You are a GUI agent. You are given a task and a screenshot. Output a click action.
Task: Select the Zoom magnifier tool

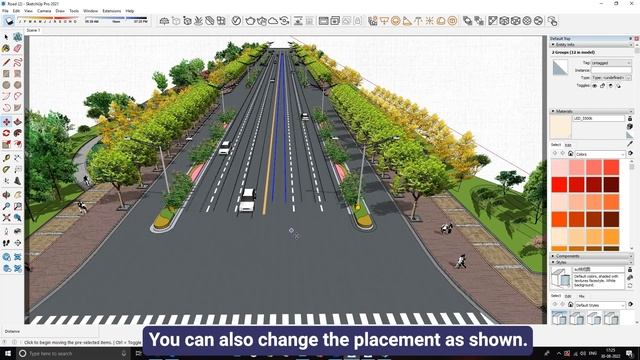coord(6,206)
